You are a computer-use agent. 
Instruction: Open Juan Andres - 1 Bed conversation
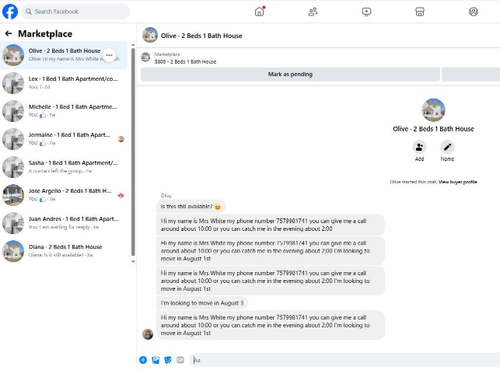click(64, 223)
